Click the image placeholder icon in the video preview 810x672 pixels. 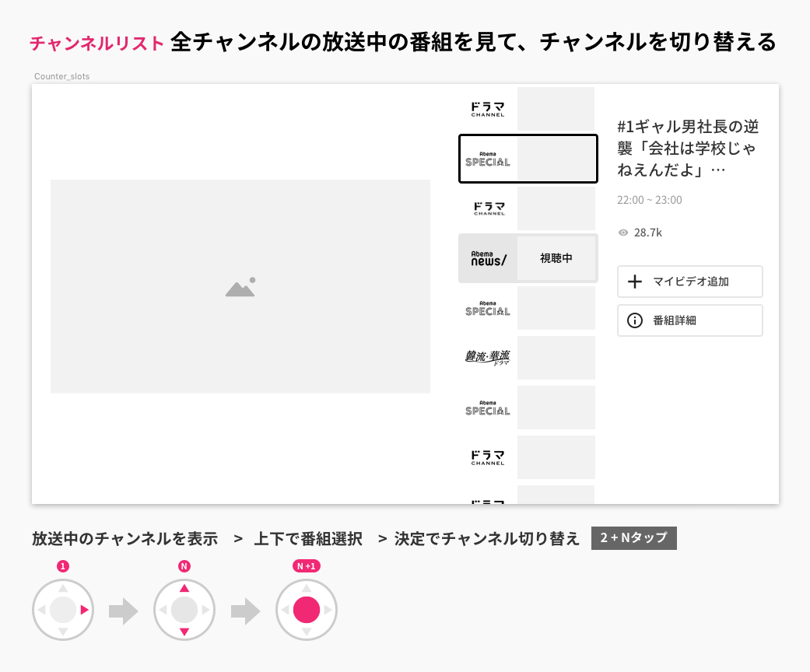[x=240, y=287]
